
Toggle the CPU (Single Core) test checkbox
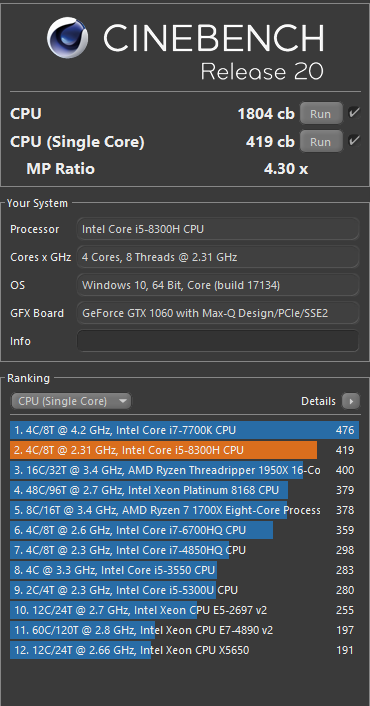pyautogui.click(x=354, y=140)
